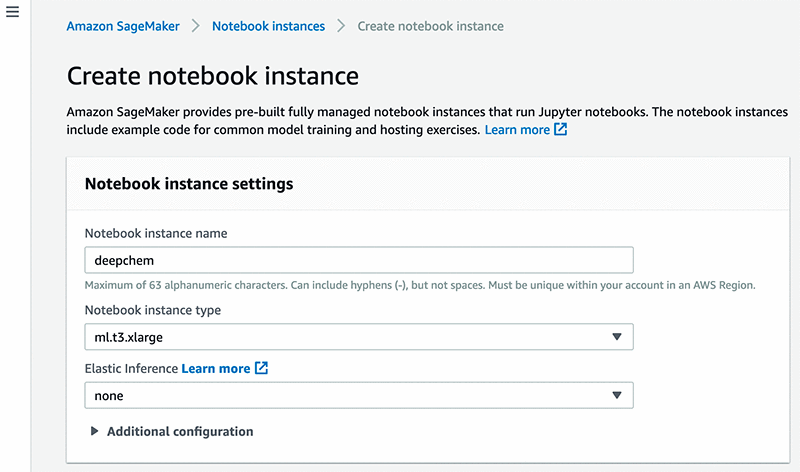
Task: Click the Create notebook instance breadcrumb
Action: pyautogui.click(x=430, y=26)
